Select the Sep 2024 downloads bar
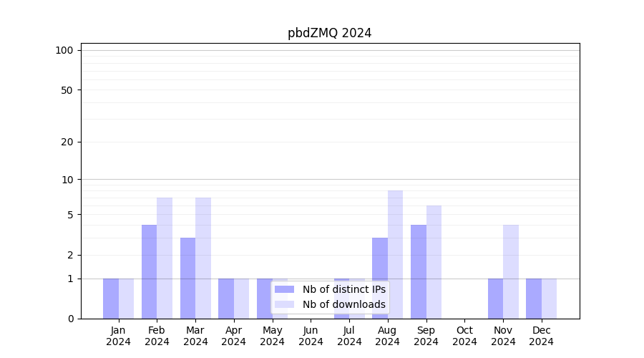The width and height of the screenshot is (644, 358). [434, 262]
